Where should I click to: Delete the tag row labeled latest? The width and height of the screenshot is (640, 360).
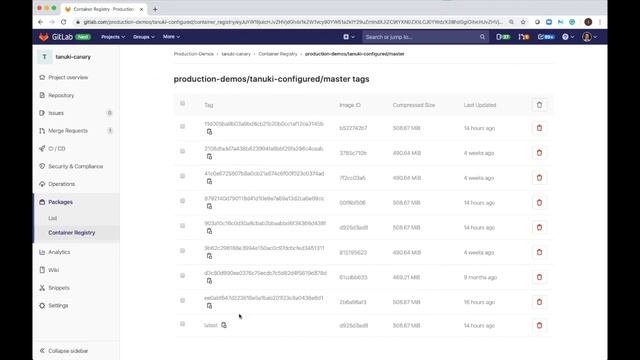pyautogui.click(x=539, y=325)
